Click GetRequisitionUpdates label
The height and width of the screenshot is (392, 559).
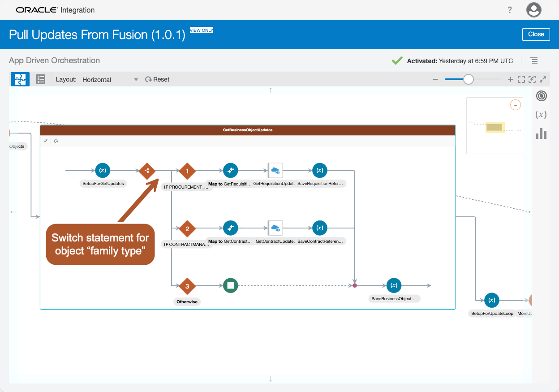click(x=274, y=184)
